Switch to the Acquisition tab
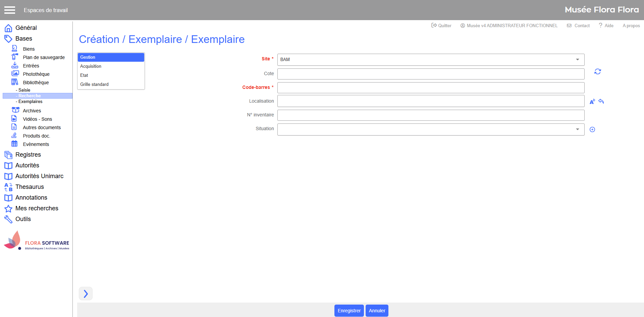Viewport: 644px width, 317px height. tap(91, 66)
